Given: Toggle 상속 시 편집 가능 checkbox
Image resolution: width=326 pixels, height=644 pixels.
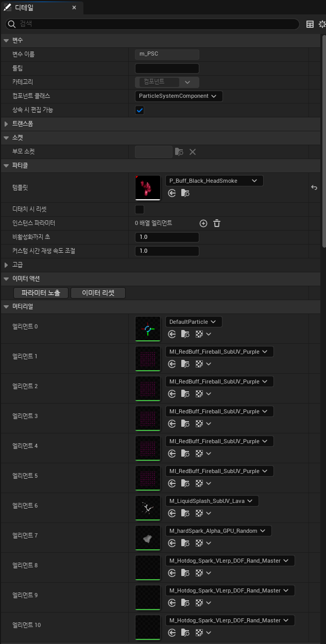Looking at the screenshot, I should (x=140, y=110).
